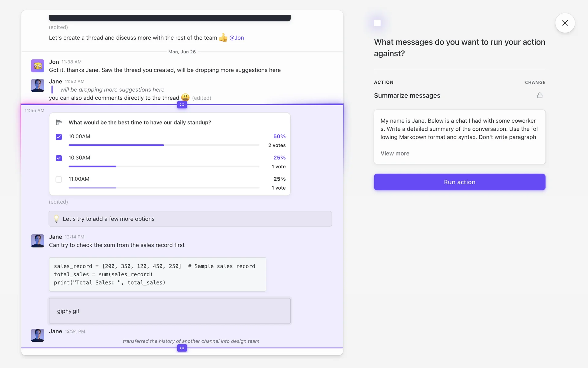
Task: Check the 11.00AM poll option
Action: click(x=59, y=179)
